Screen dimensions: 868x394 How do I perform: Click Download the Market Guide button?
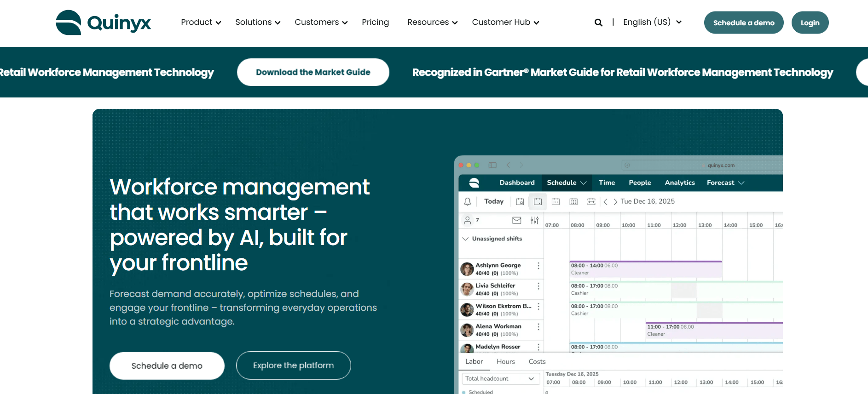313,72
